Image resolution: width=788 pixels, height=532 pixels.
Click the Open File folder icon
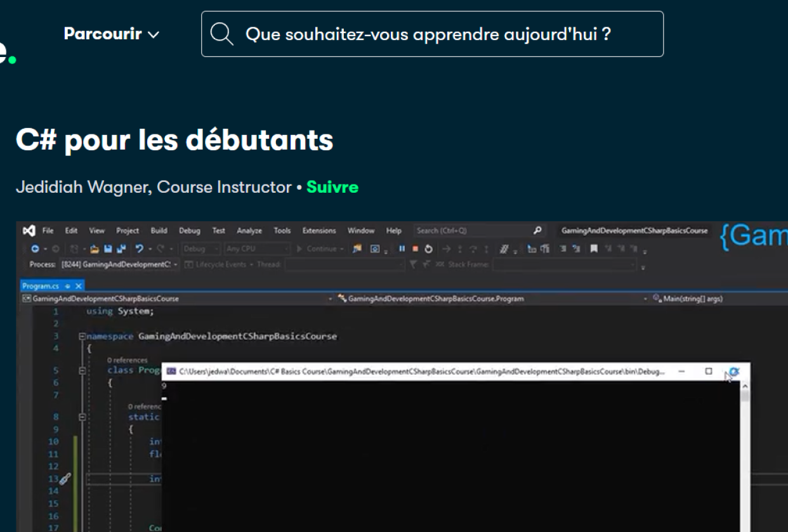pyautogui.click(x=95, y=249)
